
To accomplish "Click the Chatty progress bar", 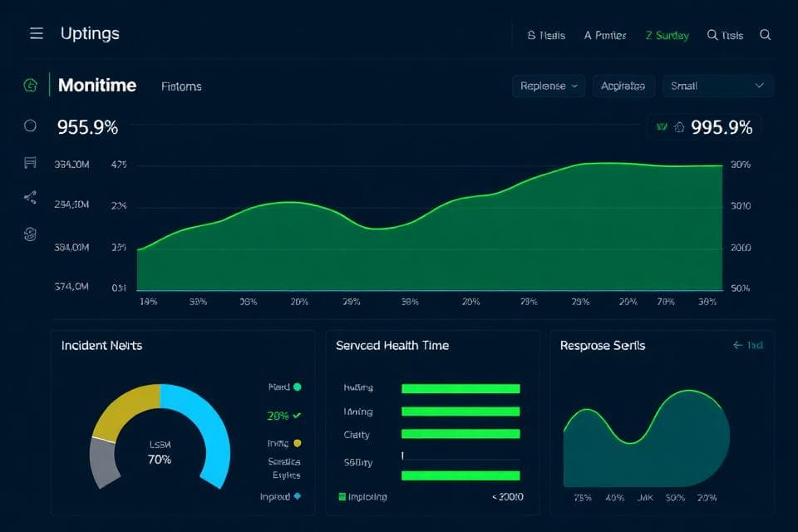I will (461, 435).
